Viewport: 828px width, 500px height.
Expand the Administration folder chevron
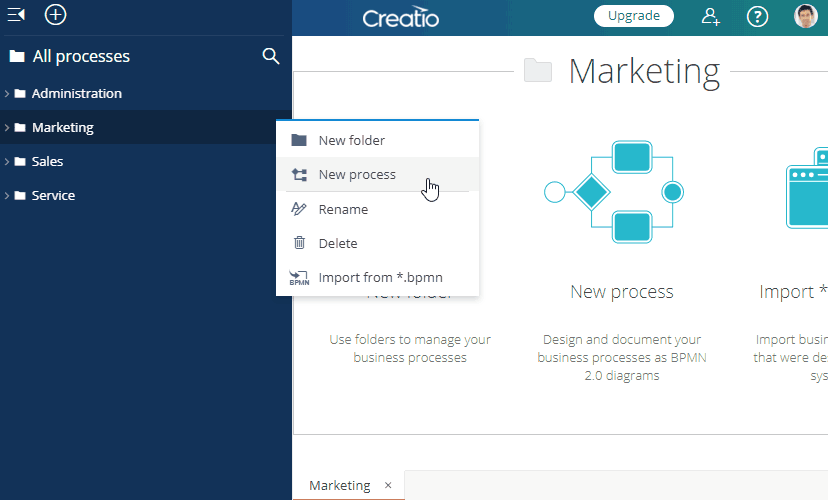click(x=7, y=93)
